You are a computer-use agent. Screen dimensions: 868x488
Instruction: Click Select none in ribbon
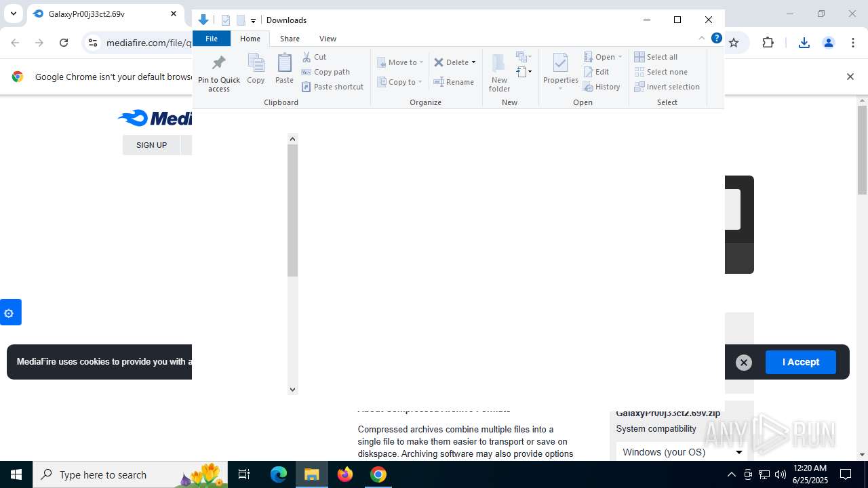point(661,72)
